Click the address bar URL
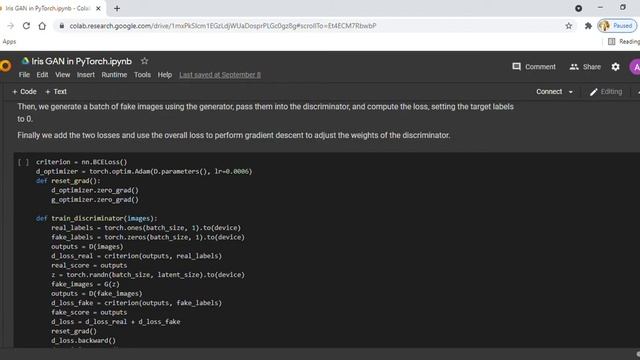The height and width of the screenshot is (360, 640). [222, 26]
